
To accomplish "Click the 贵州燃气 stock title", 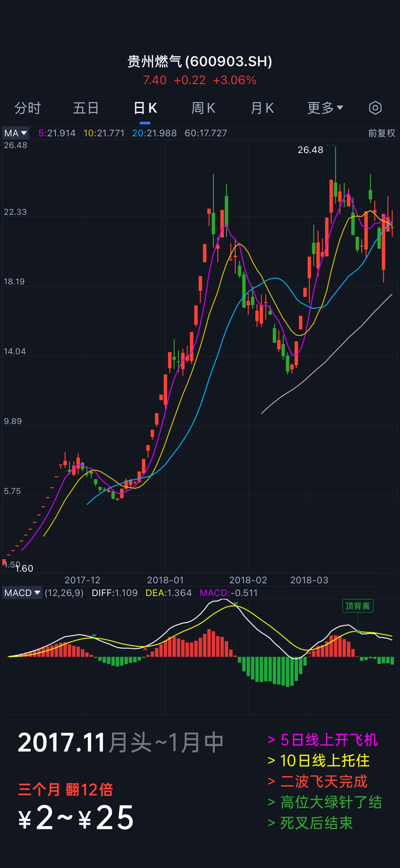I will coord(200,61).
